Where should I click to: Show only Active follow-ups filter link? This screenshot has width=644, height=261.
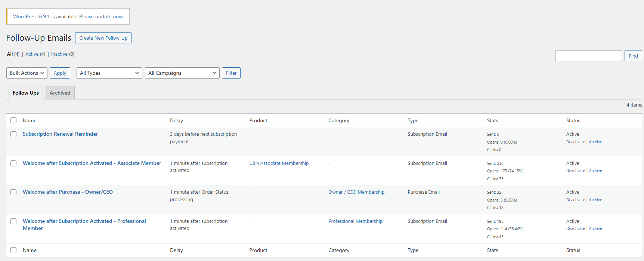point(32,54)
